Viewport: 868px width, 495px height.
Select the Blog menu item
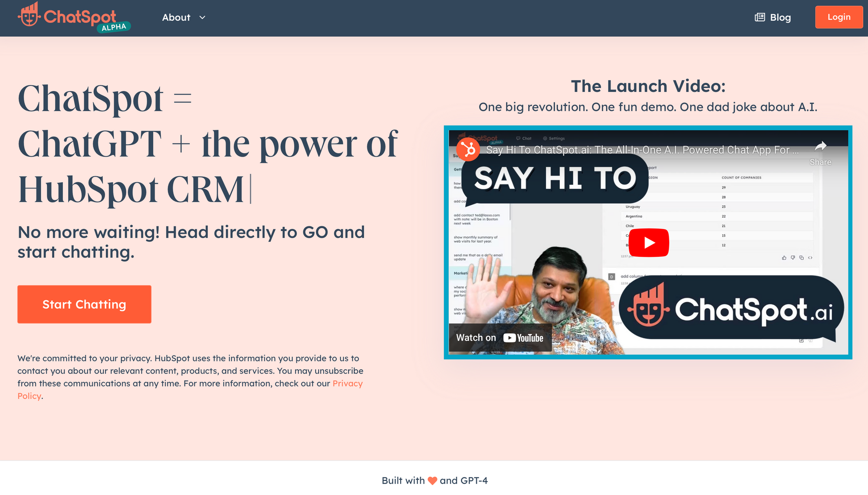tap(780, 17)
